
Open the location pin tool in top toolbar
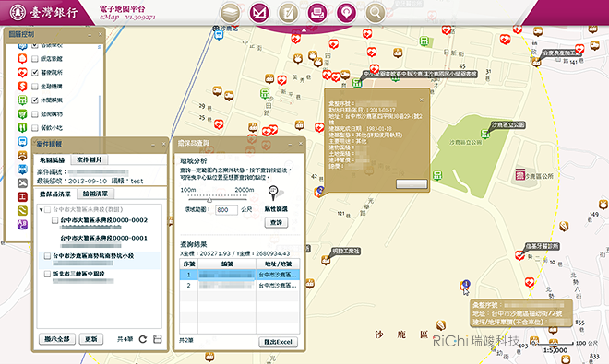[346, 13]
